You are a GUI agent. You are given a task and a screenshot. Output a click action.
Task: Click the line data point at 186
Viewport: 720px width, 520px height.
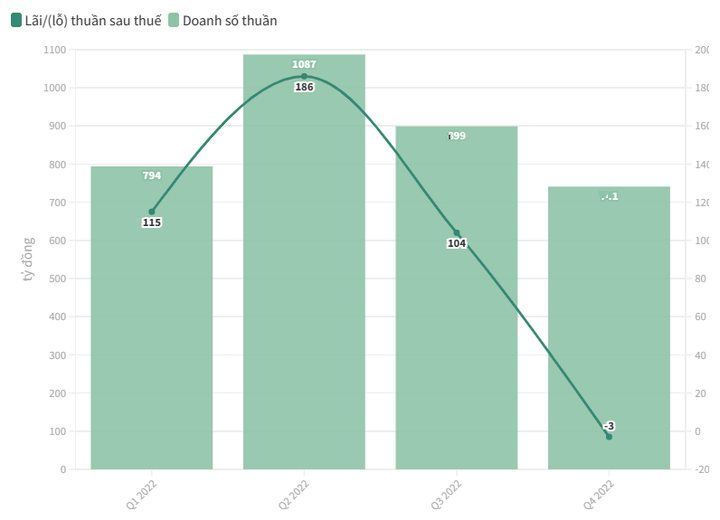(x=304, y=77)
